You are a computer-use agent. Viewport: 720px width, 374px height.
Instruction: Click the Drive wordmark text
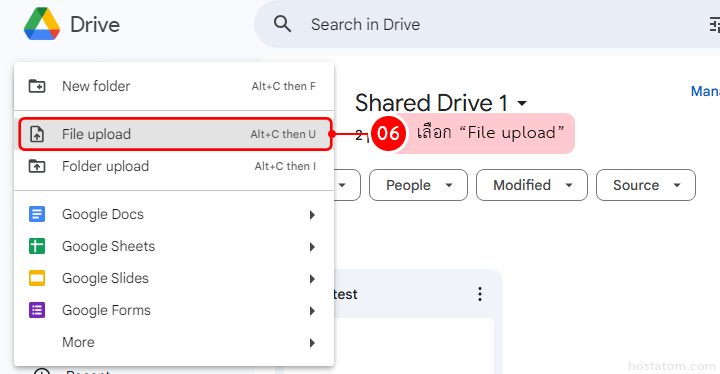95,24
